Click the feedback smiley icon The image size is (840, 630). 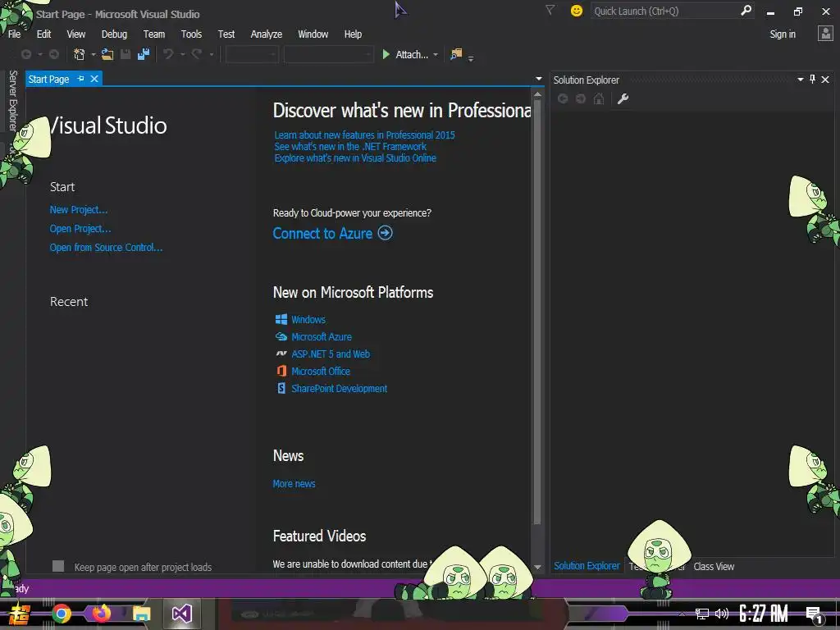(x=577, y=11)
